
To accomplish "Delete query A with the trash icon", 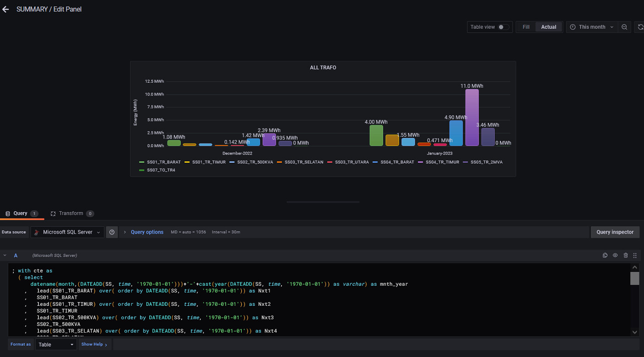I will click(626, 256).
